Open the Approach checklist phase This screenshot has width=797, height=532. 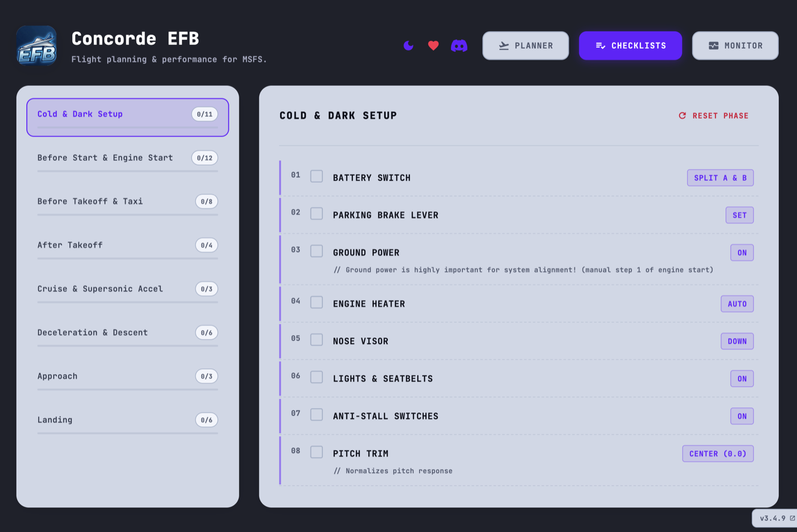click(x=128, y=380)
